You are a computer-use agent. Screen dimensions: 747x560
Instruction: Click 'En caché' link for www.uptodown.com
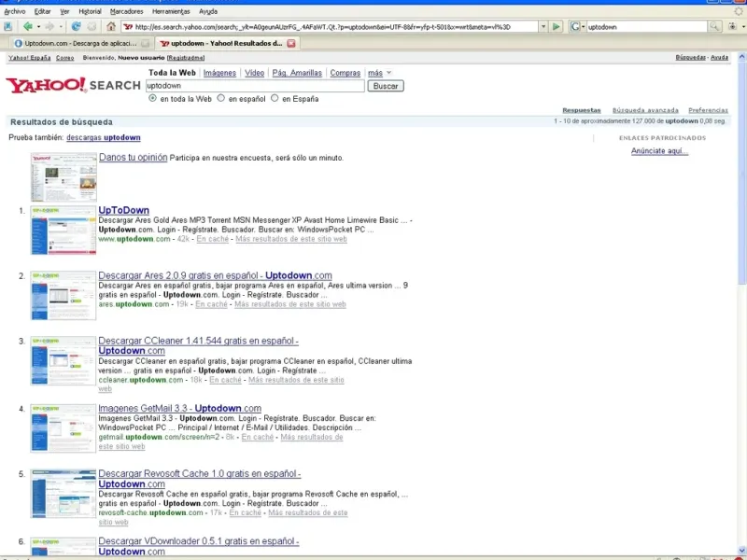pos(213,239)
